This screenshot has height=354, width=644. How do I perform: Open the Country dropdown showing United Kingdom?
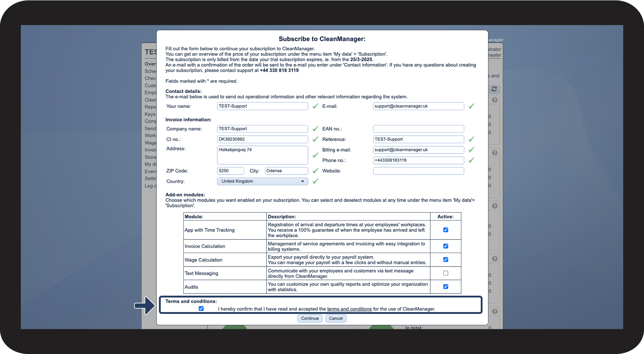click(x=262, y=181)
